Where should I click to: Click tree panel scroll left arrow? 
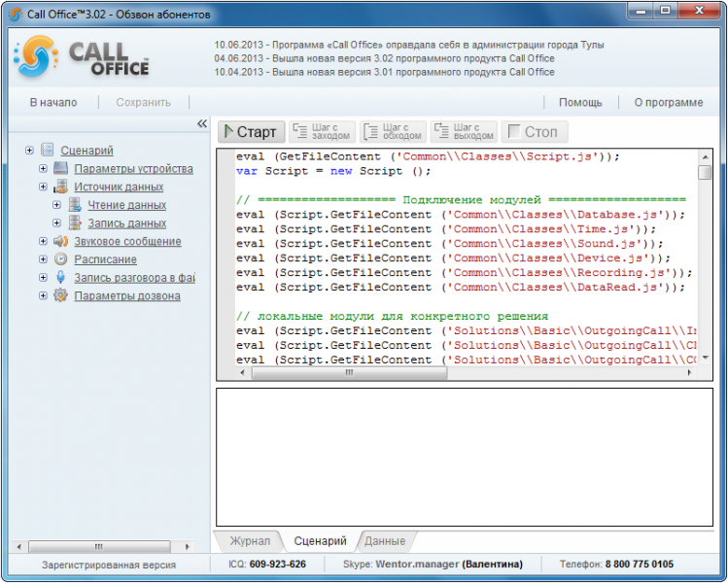(18, 546)
